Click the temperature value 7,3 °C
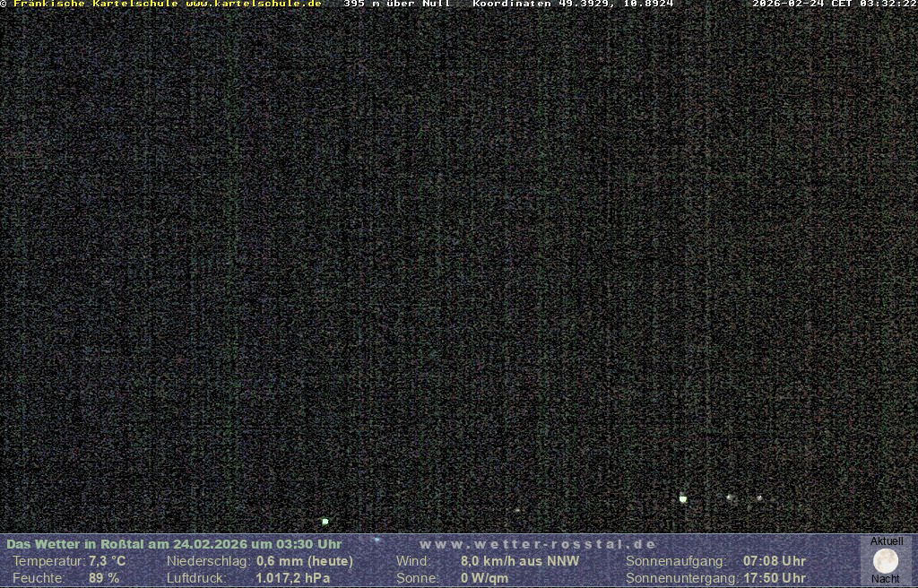 click(x=108, y=561)
